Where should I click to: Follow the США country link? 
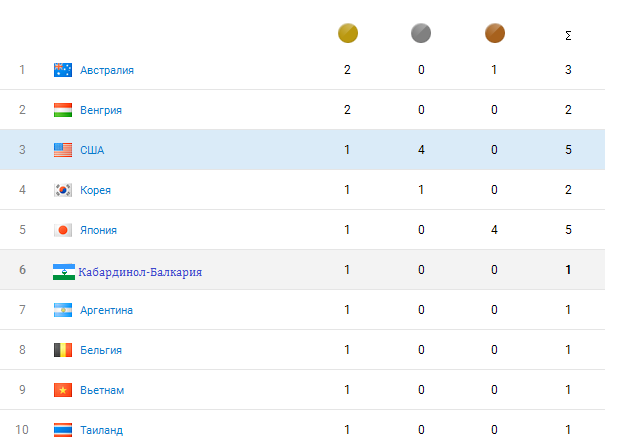pos(92,150)
